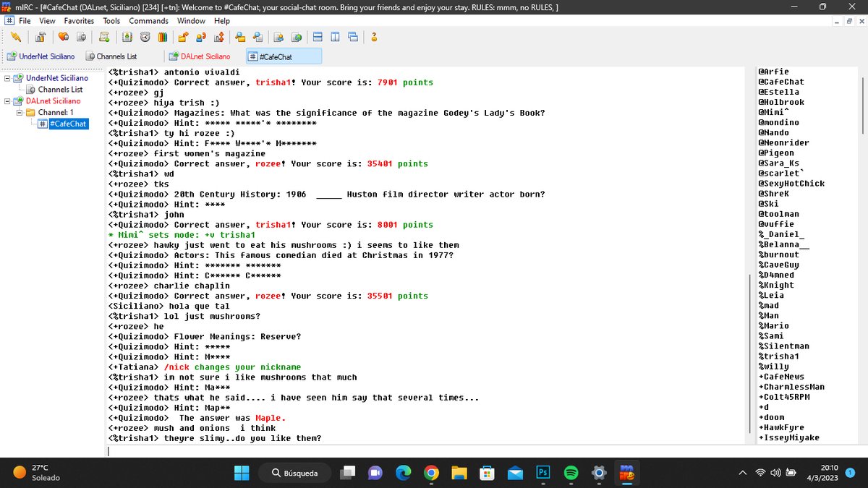
Task: Open the Tools menu
Action: [111, 21]
